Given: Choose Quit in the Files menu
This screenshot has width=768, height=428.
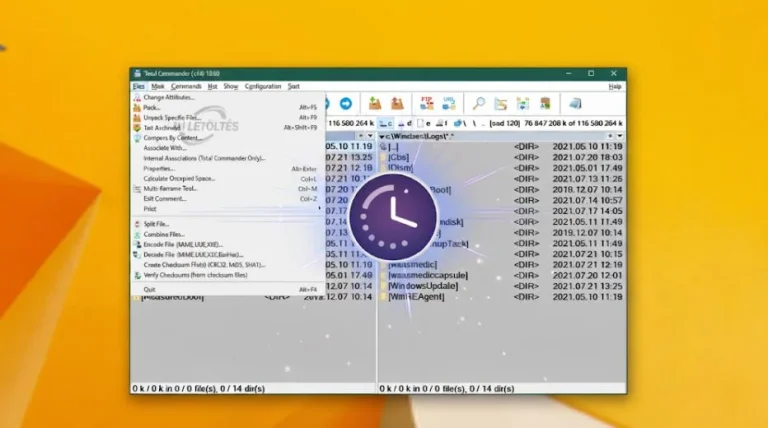Looking at the screenshot, I should point(227,289).
